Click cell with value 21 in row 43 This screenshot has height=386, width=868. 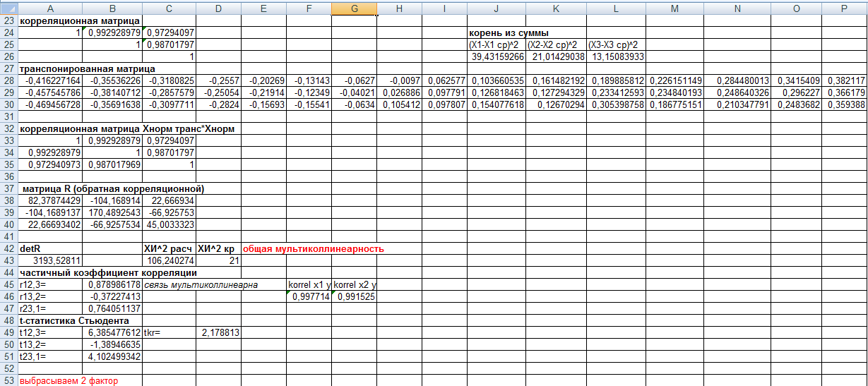coord(219,261)
